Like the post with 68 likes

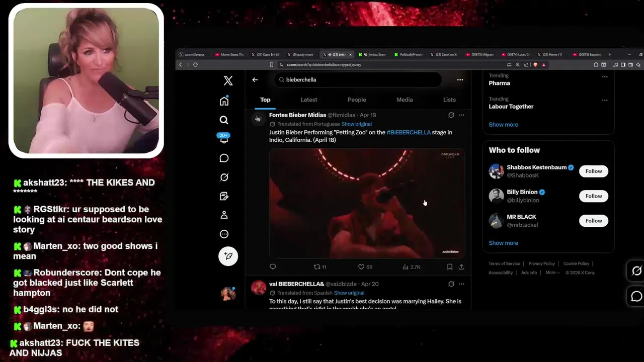(365, 267)
